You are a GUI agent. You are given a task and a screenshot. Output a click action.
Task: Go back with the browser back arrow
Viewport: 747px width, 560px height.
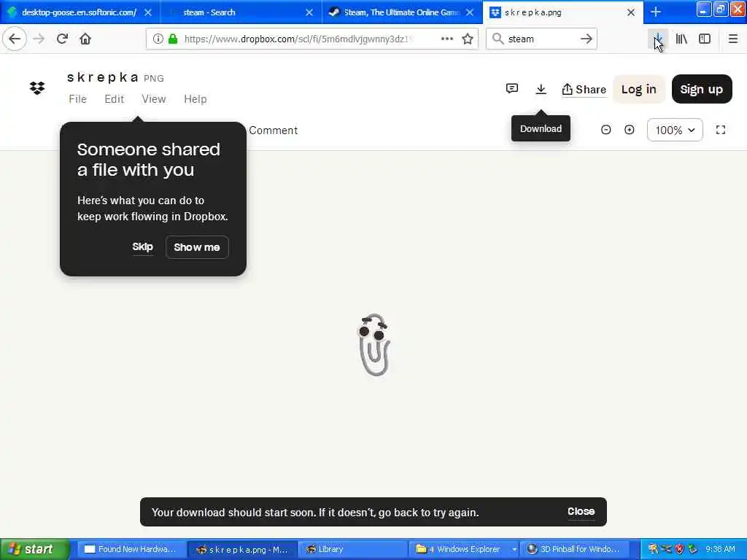click(x=15, y=39)
